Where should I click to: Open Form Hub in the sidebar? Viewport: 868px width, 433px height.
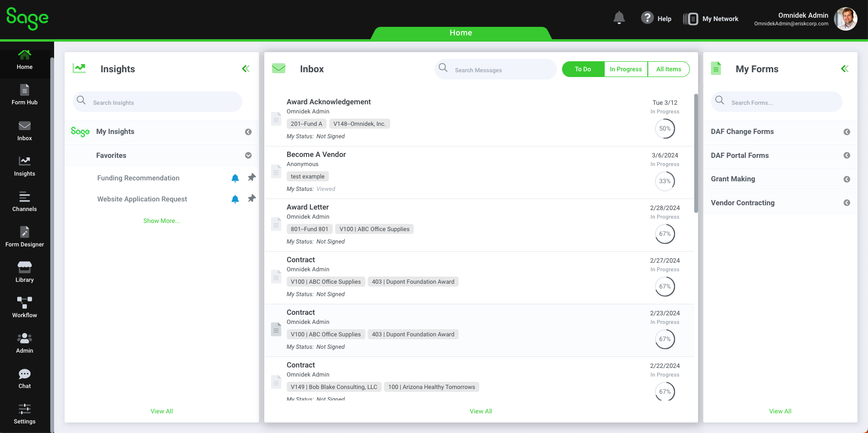(25, 95)
